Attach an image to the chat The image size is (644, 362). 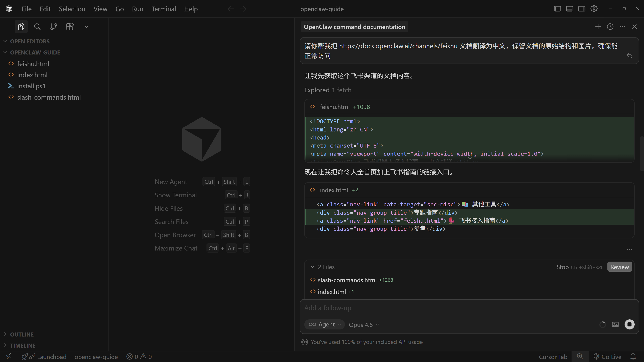click(615, 325)
